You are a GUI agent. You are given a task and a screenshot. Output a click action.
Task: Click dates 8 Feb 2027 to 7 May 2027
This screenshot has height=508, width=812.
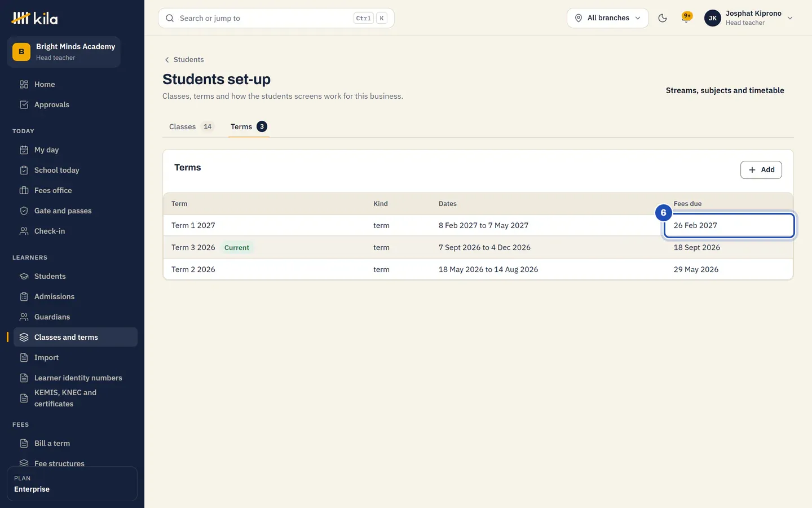point(484,225)
